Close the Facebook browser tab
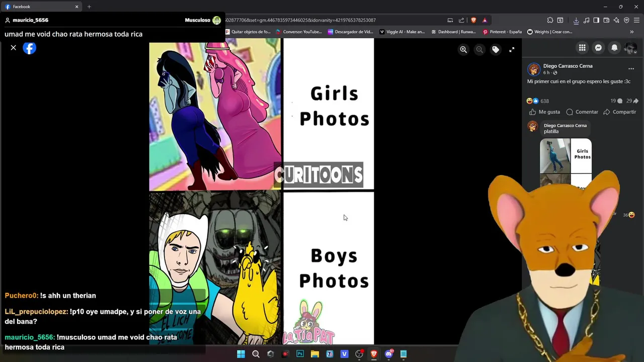 76,7
